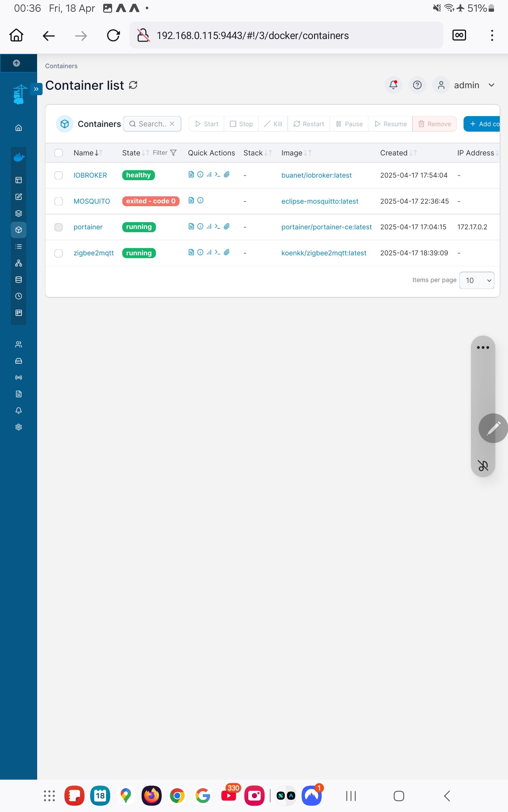Open the Firefox app in taskbar
This screenshot has width=508, height=812.
(x=151, y=796)
